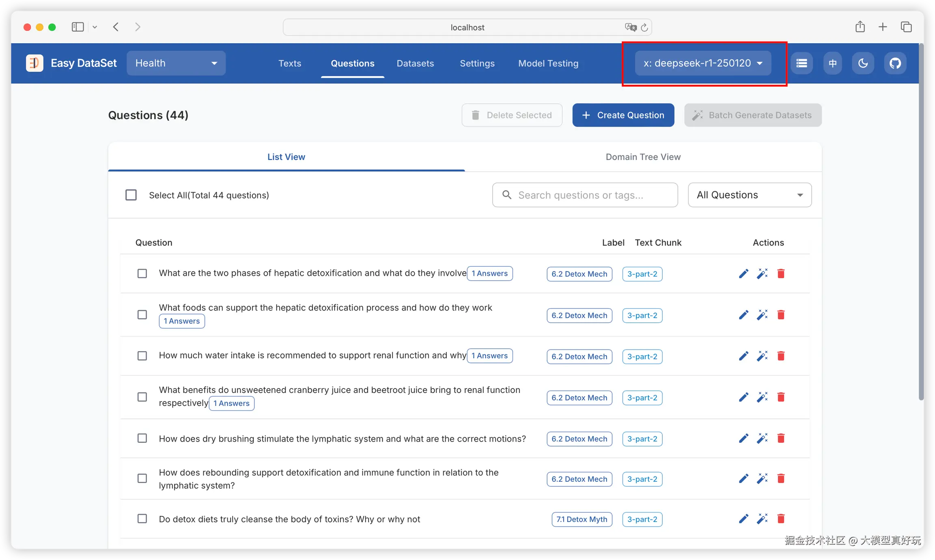The image size is (935, 560).
Task: Switch to Domain Tree View tab
Action: 643,157
